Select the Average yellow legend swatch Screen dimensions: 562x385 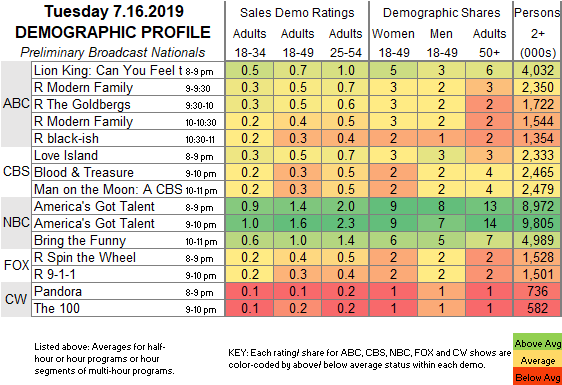[537, 361]
